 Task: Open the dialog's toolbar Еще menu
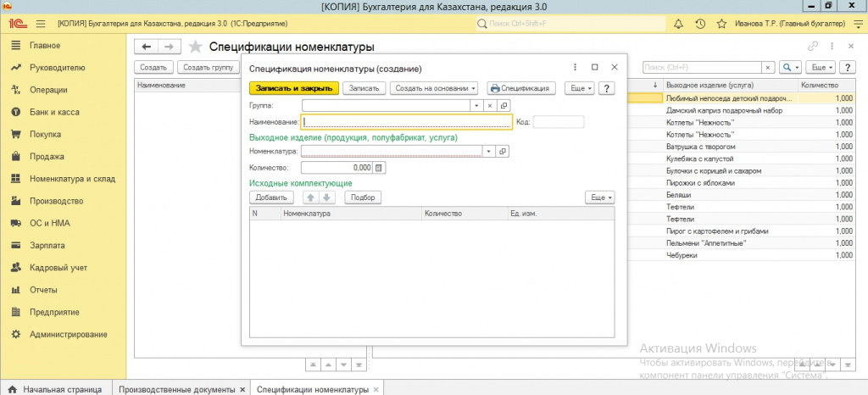[580, 88]
